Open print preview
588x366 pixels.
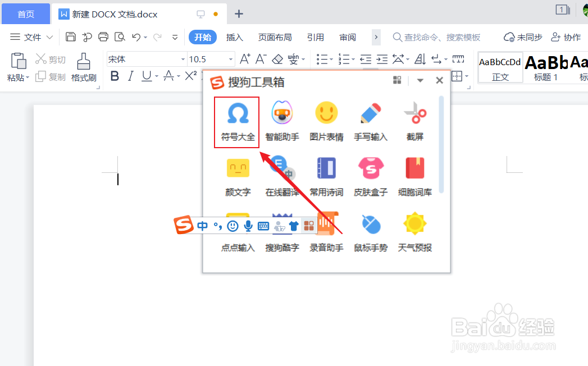[x=120, y=36]
